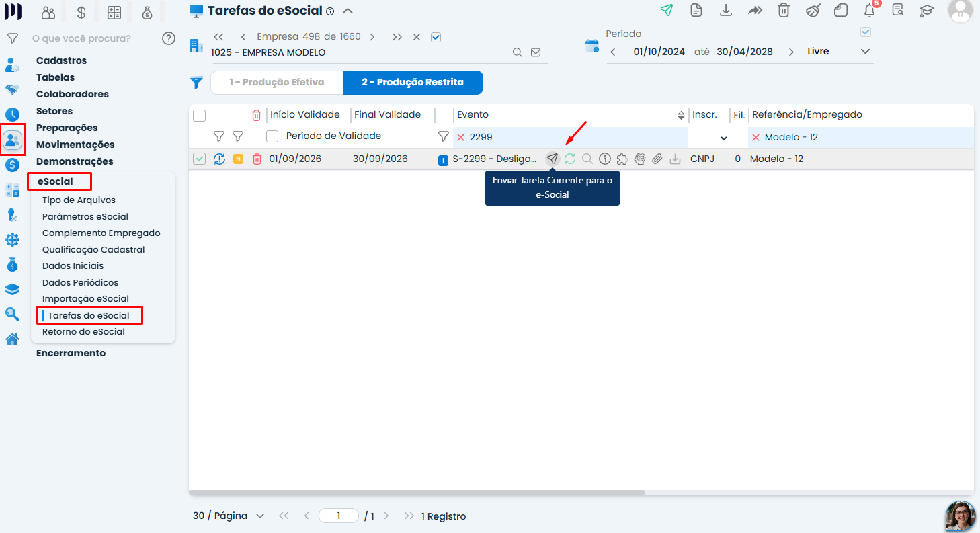Toggle the select-all checkbox in table header
This screenshot has width=980, height=533.
(199, 115)
